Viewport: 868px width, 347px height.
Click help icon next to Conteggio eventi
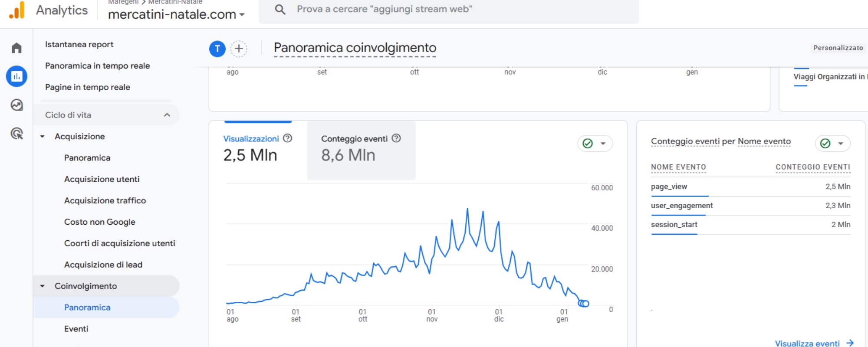point(396,138)
